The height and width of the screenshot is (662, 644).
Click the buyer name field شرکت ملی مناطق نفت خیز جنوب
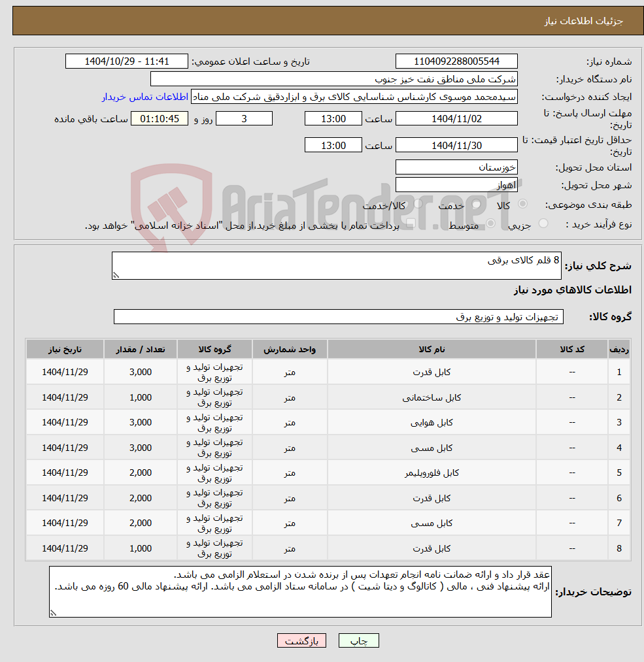coord(334,79)
